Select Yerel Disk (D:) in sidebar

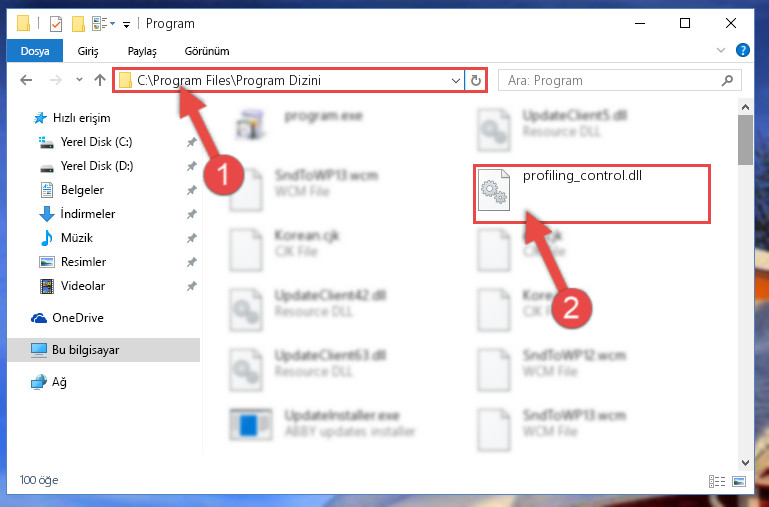(x=97, y=166)
